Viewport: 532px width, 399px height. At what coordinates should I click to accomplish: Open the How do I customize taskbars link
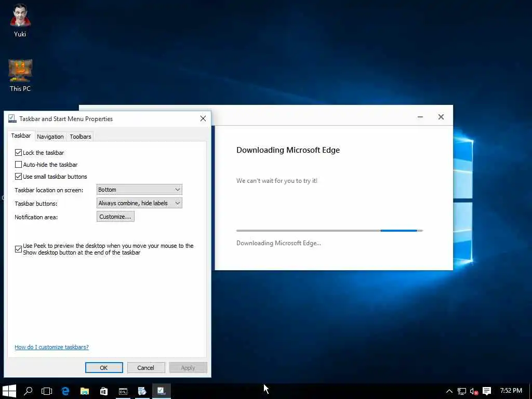(51, 347)
